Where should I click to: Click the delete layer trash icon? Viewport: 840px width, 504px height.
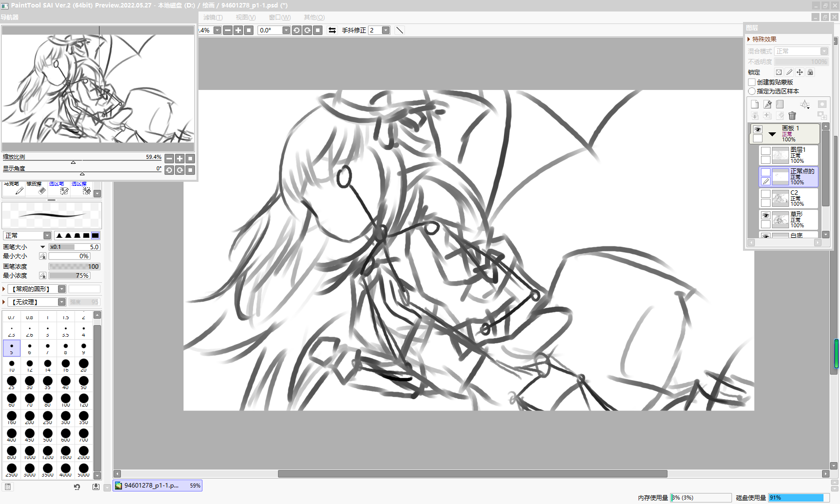(792, 116)
